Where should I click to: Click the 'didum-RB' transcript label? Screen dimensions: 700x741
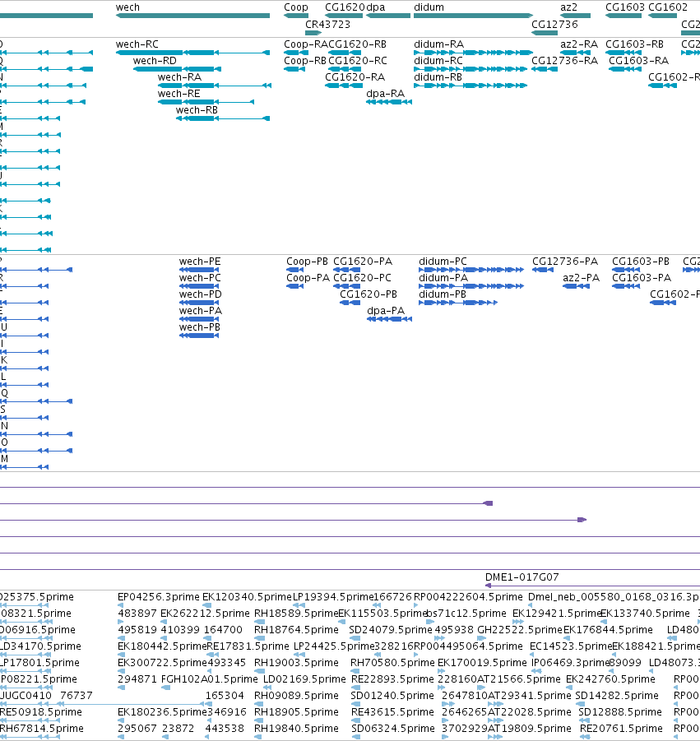[x=438, y=77]
